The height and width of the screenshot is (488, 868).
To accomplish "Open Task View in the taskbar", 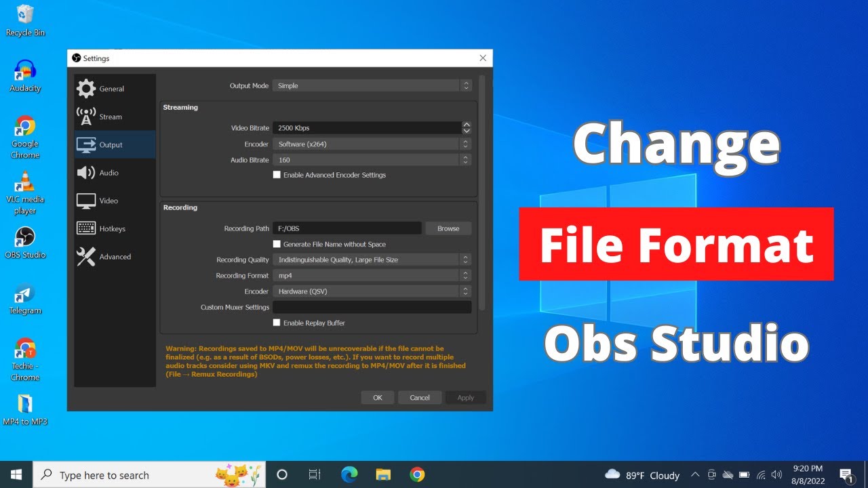I will click(315, 474).
